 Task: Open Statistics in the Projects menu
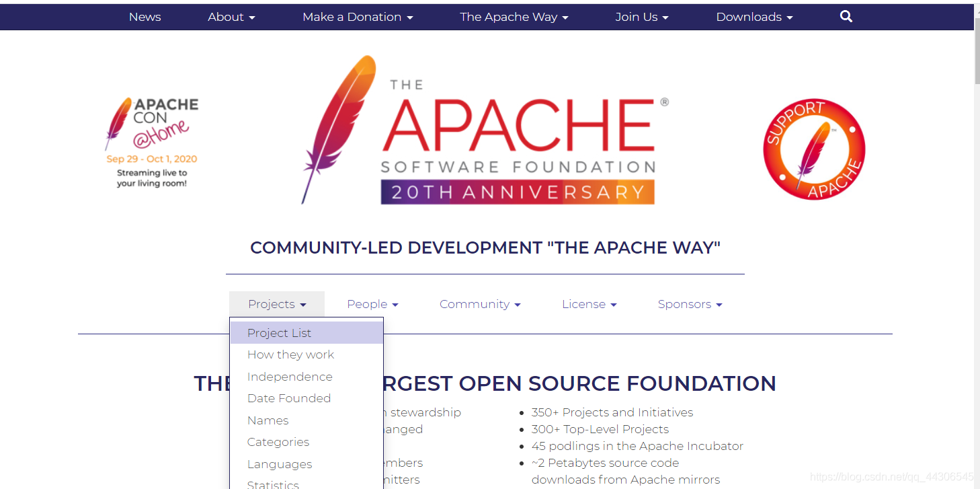[x=307, y=482]
